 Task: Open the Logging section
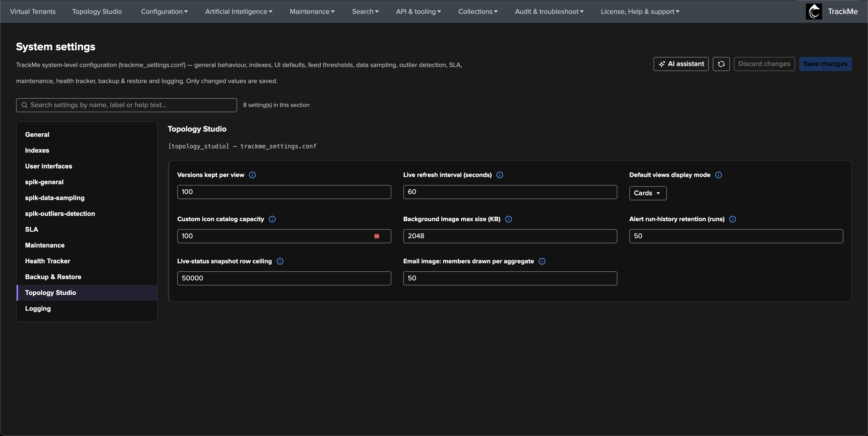[x=87, y=309]
